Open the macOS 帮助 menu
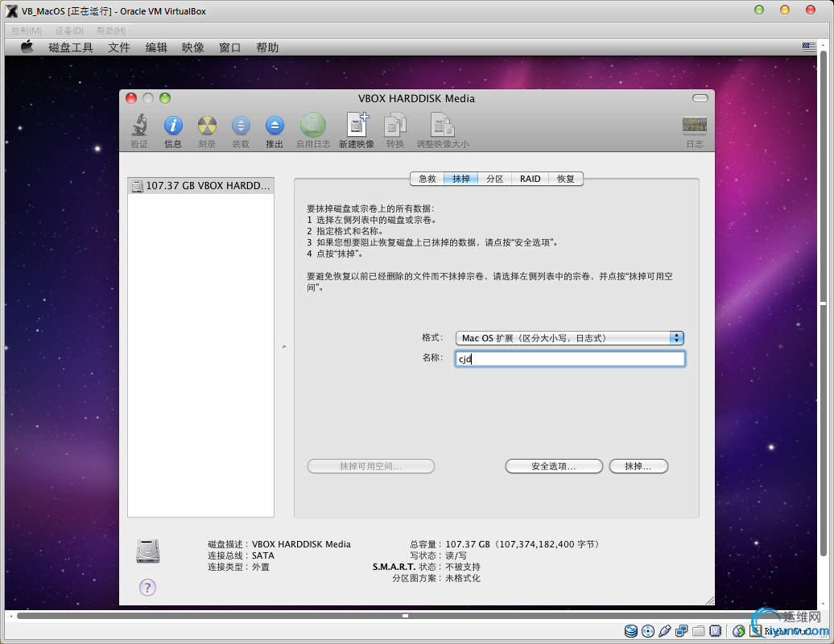This screenshot has width=834, height=644. [267, 47]
